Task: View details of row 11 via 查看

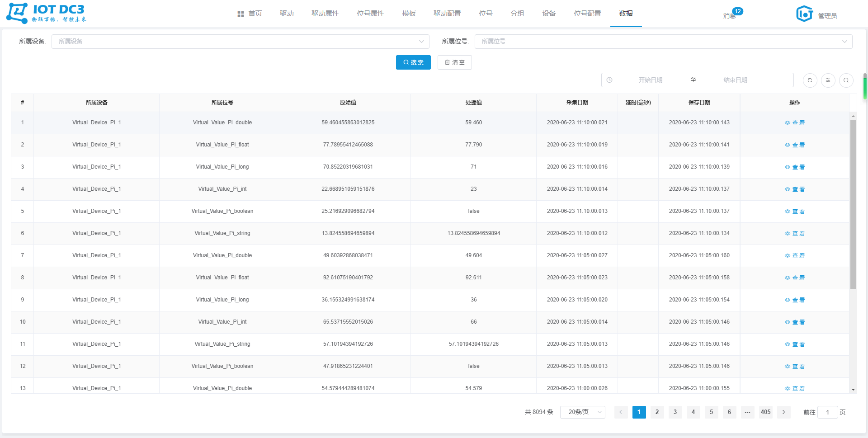Action: click(x=794, y=344)
